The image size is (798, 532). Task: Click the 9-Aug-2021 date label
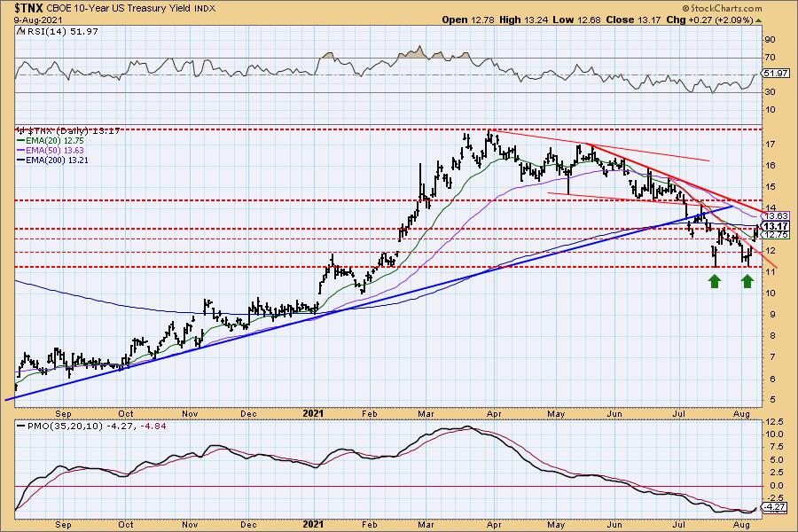(x=38, y=20)
